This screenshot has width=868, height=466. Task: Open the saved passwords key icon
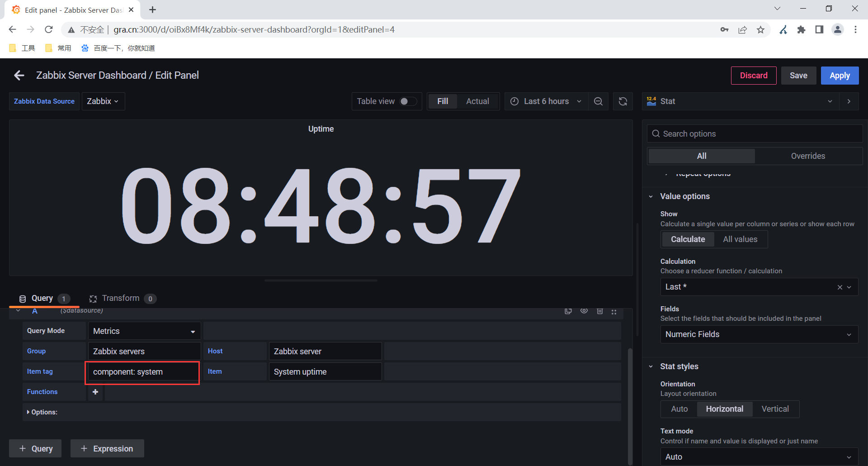724,29
